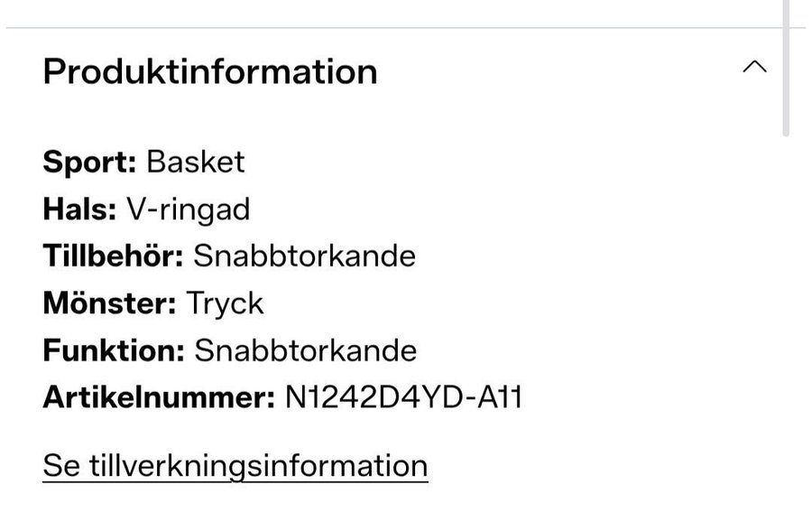
Task: Click the Sport label
Action: [89, 163]
